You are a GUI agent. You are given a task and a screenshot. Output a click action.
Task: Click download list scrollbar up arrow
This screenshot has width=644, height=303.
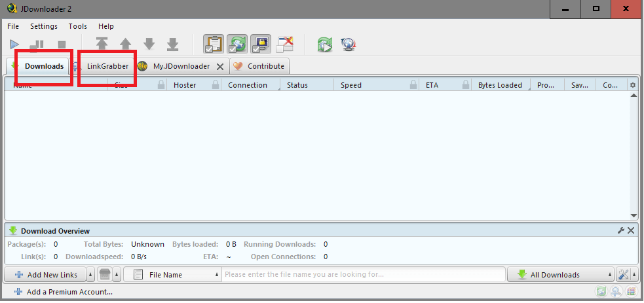coord(634,95)
